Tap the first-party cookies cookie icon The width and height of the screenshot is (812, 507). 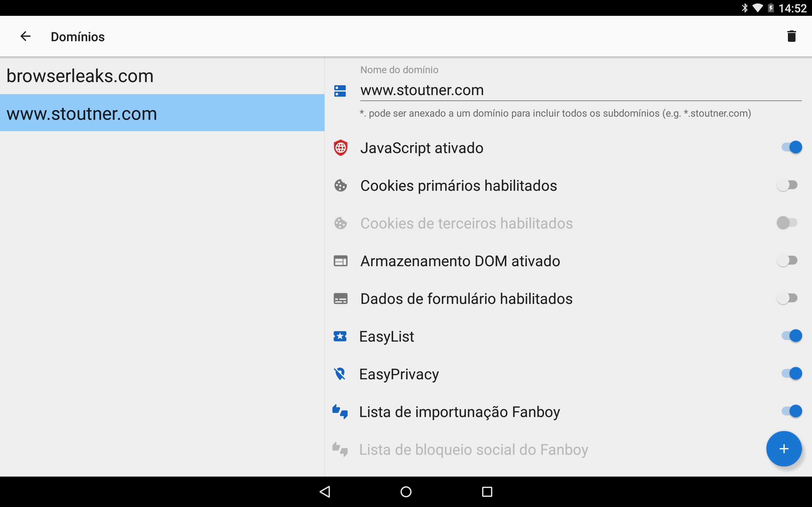pyautogui.click(x=340, y=185)
